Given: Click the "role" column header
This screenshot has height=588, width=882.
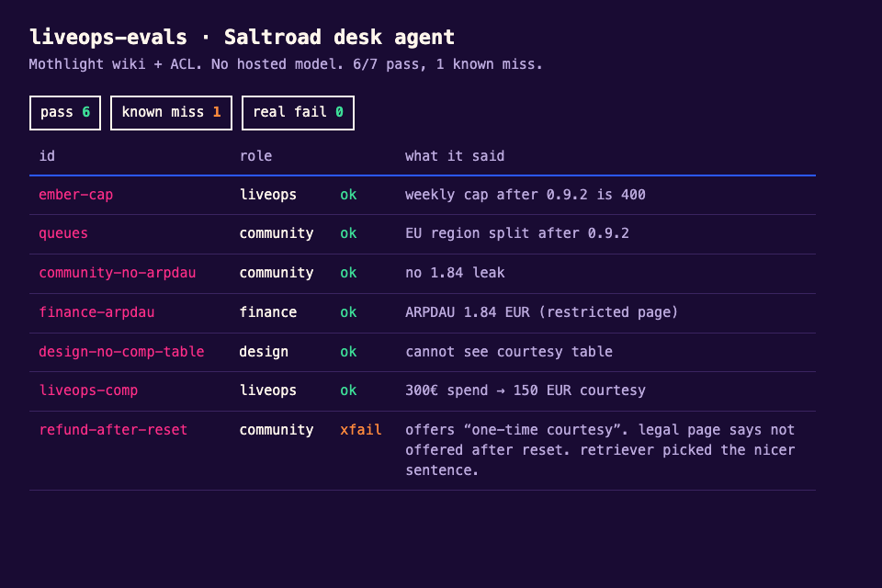Looking at the screenshot, I should click(x=256, y=156).
